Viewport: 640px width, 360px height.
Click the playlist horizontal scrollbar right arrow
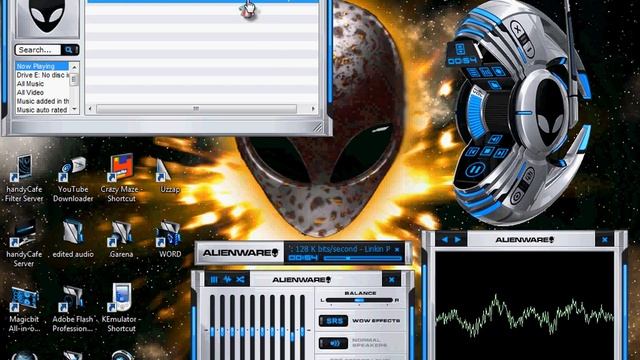pyautogui.click(x=313, y=109)
